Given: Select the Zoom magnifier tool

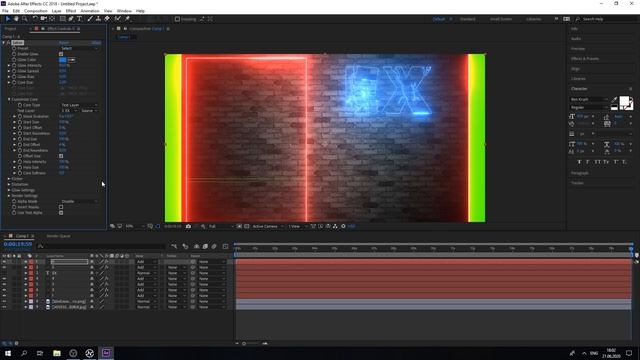Looking at the screenshot, I should [x=24, y=19].
